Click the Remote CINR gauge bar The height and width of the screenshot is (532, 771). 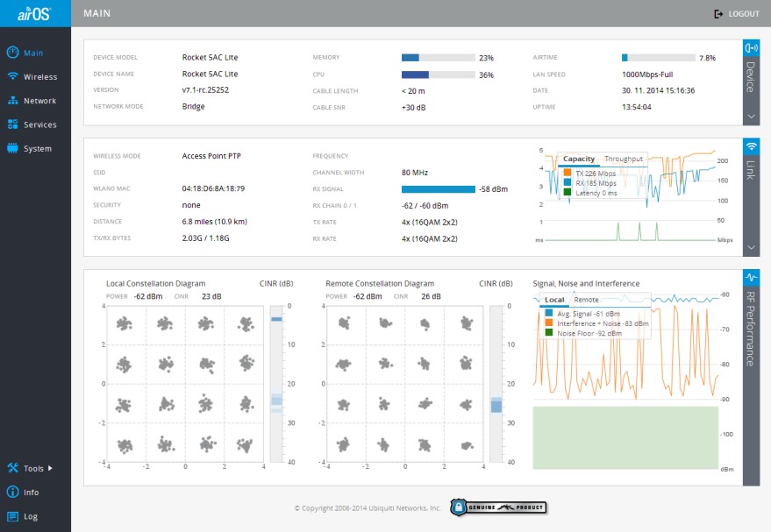coord(496,384)
